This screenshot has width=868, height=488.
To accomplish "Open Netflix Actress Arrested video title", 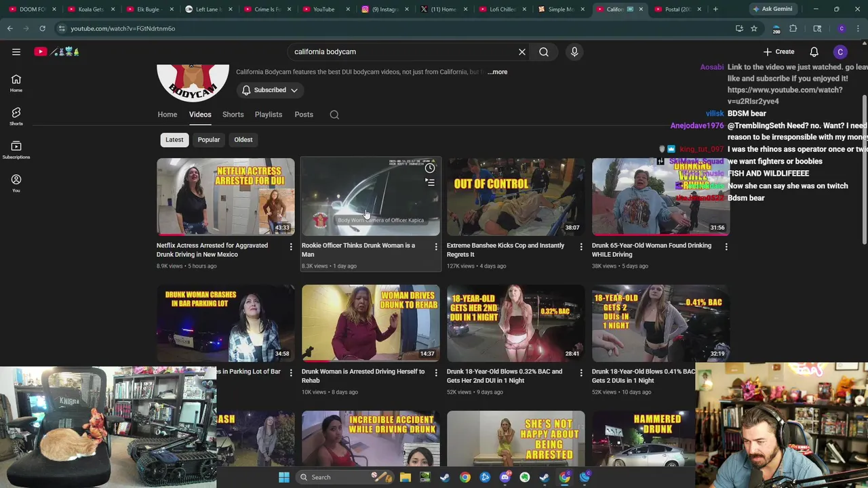I will point(212,250).
